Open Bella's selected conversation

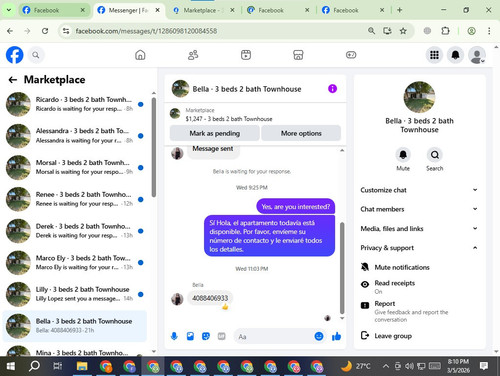point(75,326)
